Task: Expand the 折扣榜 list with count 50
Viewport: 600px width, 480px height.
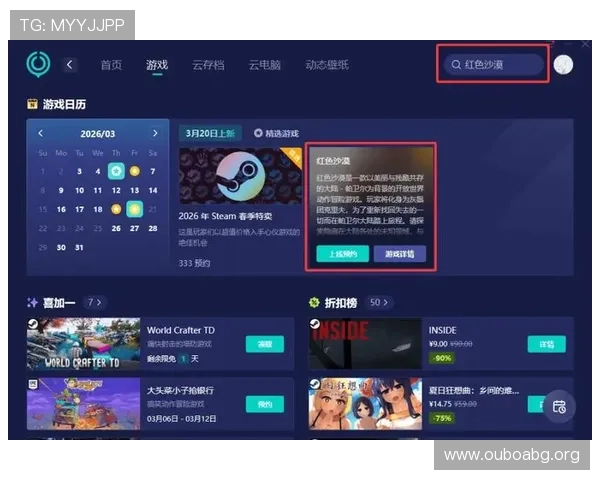Action: click(x=380, y=301)
